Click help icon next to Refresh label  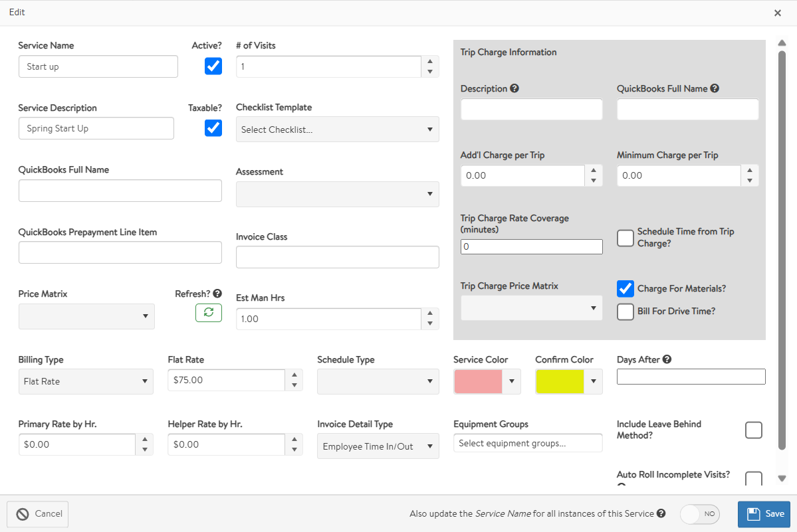(x=217, y=294)
